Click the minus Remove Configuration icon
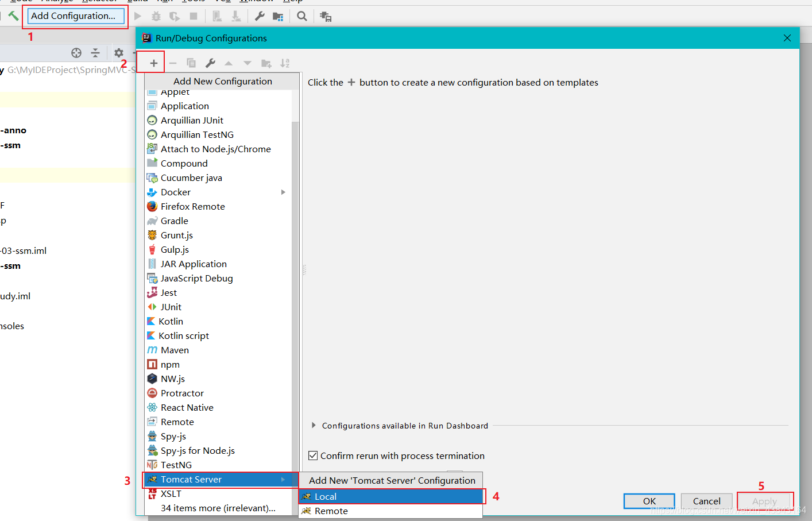 pyautogui.click(x=173, y=63)
